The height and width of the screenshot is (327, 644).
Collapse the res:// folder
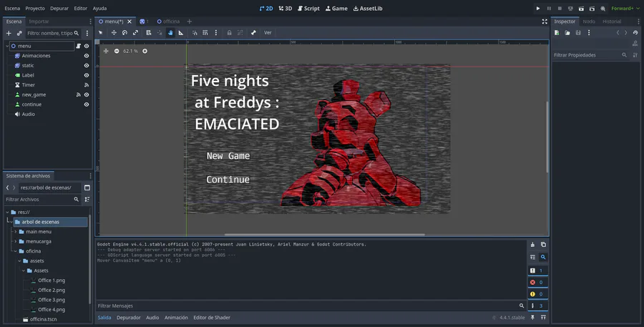click(x=7, y=212)
